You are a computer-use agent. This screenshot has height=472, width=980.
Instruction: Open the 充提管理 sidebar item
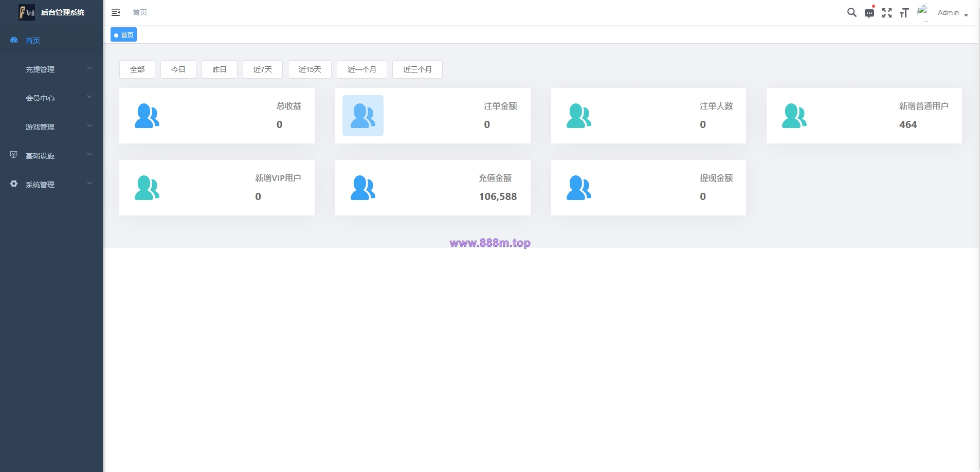point(51,69)
